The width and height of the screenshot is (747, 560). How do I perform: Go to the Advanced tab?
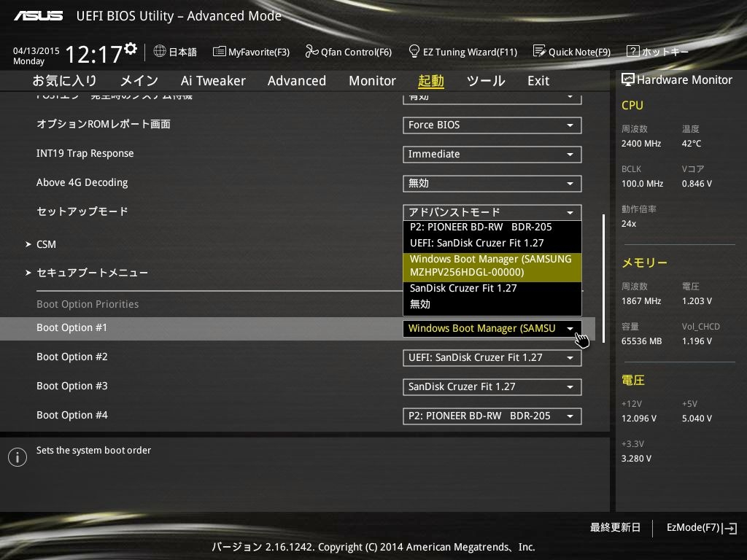pos(297,80)
